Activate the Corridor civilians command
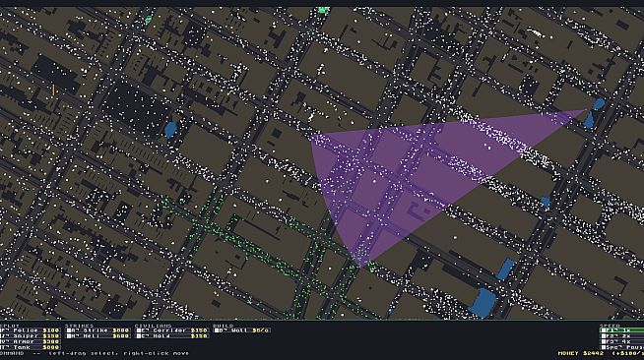Screen dimensions: 644x360 pyautogui.click(x=172, y=330)
